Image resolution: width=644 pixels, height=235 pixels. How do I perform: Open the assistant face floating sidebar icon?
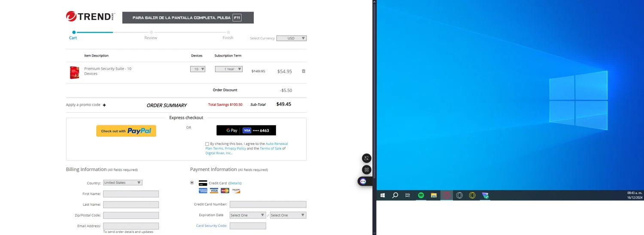click(363, 181)
